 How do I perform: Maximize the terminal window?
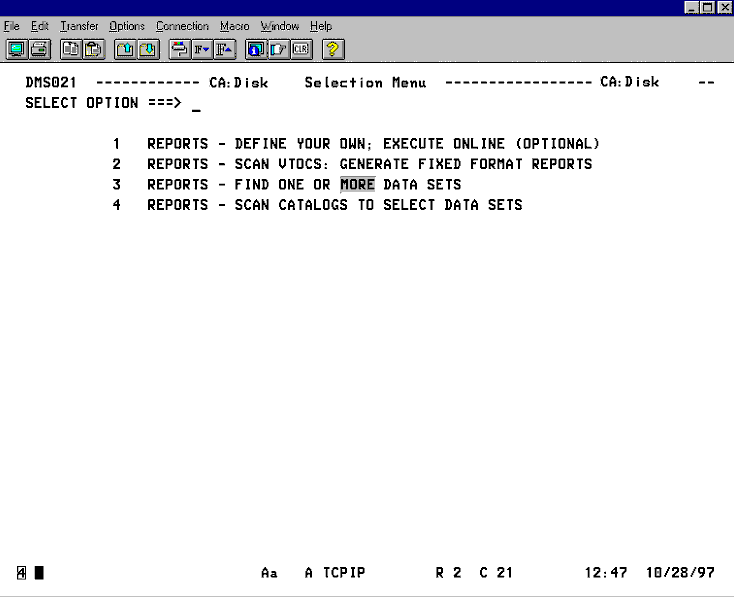tap(708, 7)
